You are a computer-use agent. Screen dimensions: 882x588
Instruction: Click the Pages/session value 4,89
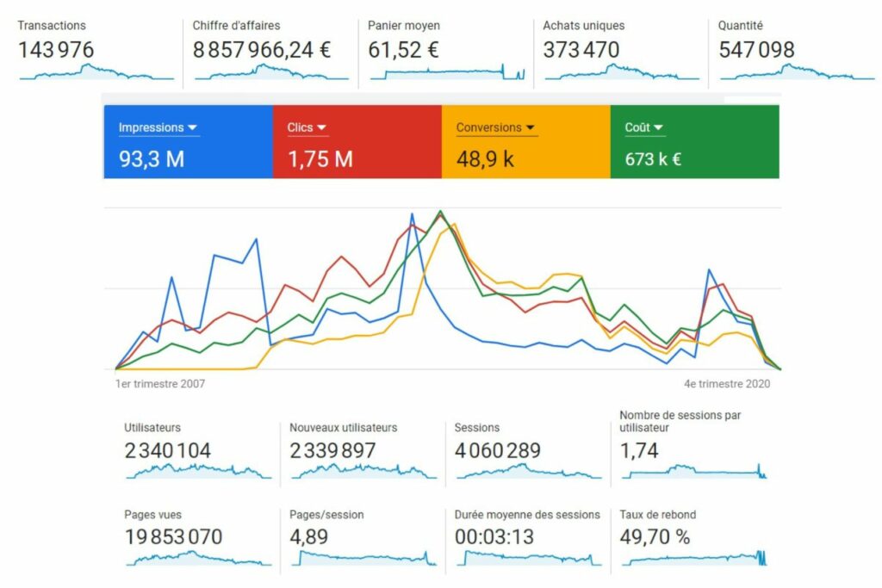(309, 537)
